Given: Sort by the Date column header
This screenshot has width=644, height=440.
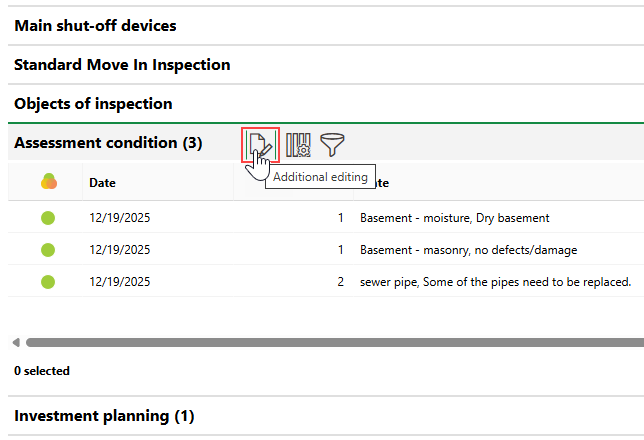Looking at the screenshot, I should click(x=102, y=183).
